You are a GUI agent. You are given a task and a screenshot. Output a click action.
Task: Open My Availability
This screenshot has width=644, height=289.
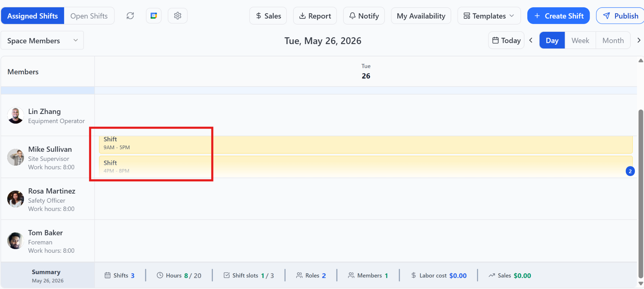[x=421, y=16]
